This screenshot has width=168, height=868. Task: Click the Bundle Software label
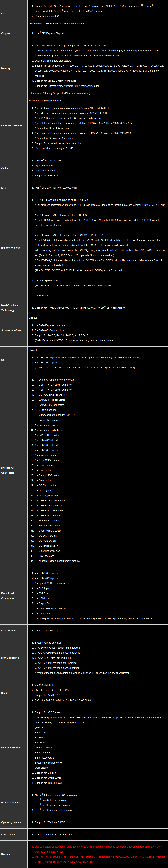[x=10, y=802]
